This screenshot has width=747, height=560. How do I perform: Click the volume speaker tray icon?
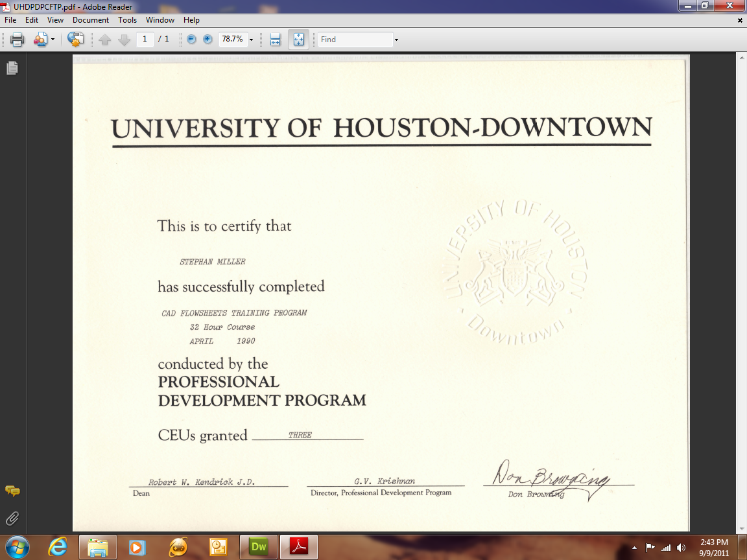682,548
